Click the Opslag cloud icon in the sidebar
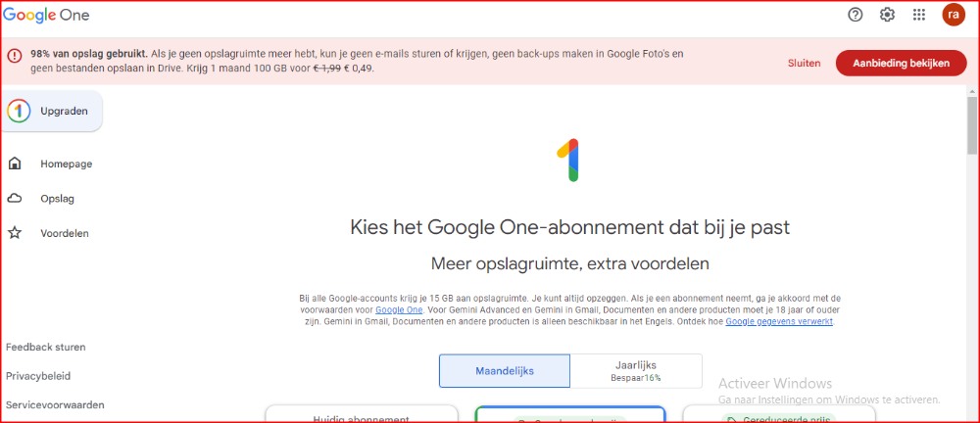The width and height of the screenshot is (980, 423). click(15, 199)
